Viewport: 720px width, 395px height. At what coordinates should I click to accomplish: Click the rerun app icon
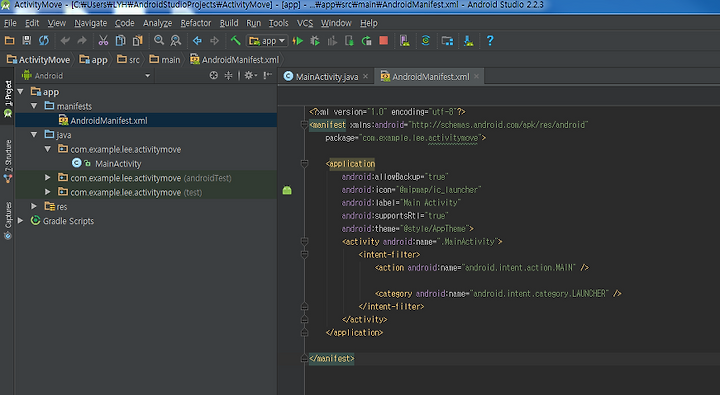[366, 41]
